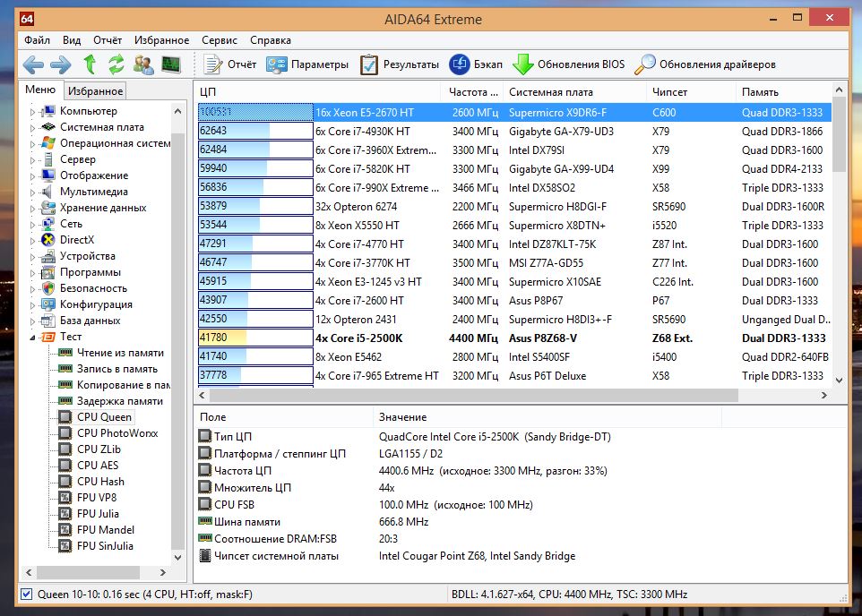Click sidebar tree scrollbar down arrow
This screenshot has height=616, width=862.
click(x=177, y=557)
